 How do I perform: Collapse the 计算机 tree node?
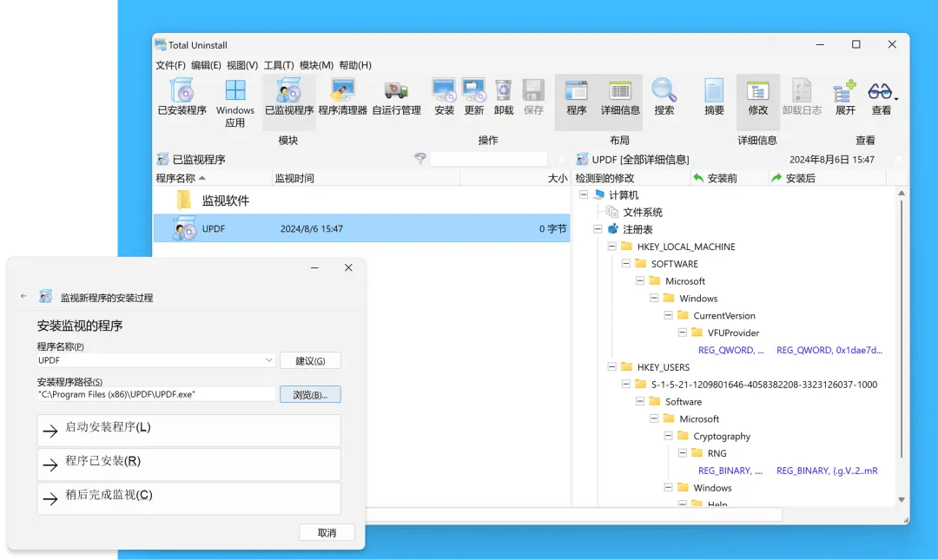click(584, 194)
